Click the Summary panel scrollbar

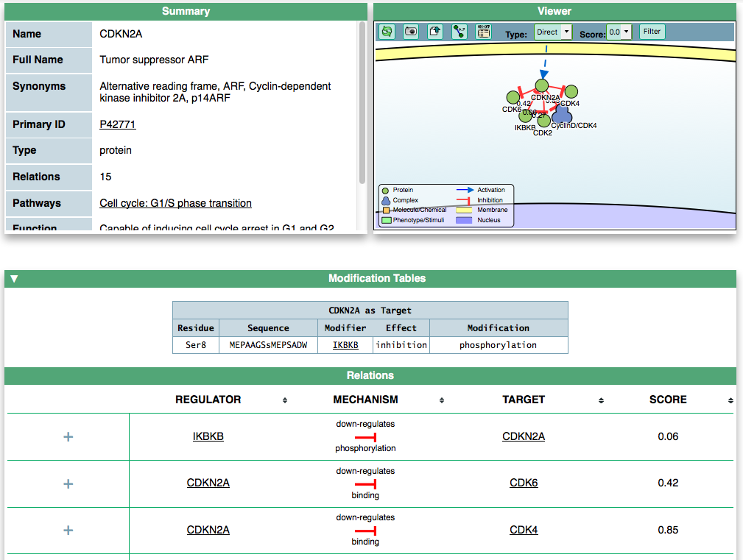[x=362, y=102]
